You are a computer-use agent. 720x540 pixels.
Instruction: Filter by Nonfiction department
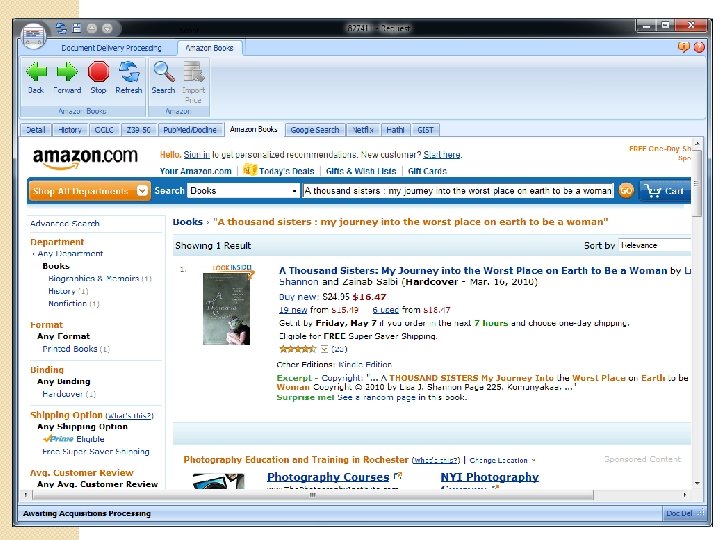[x=68, y=304]
